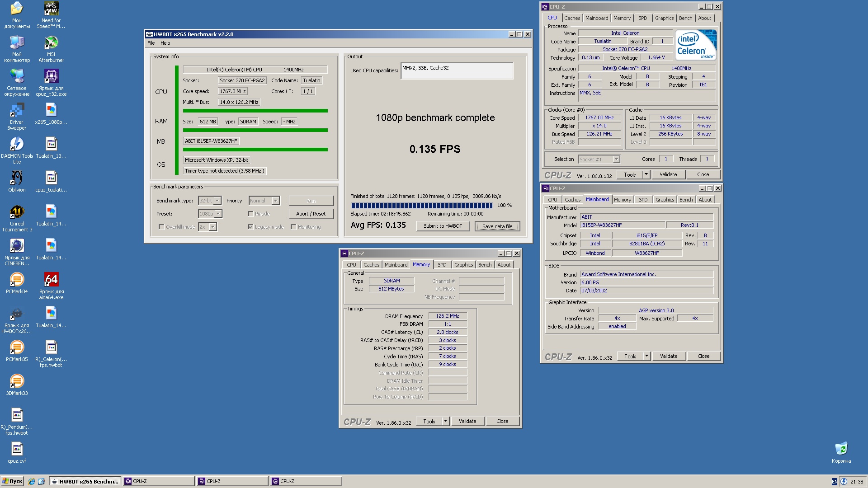Open Tools arrow in the CPU tab window
This screenshot has height=488, width=868.
point(646,174)
